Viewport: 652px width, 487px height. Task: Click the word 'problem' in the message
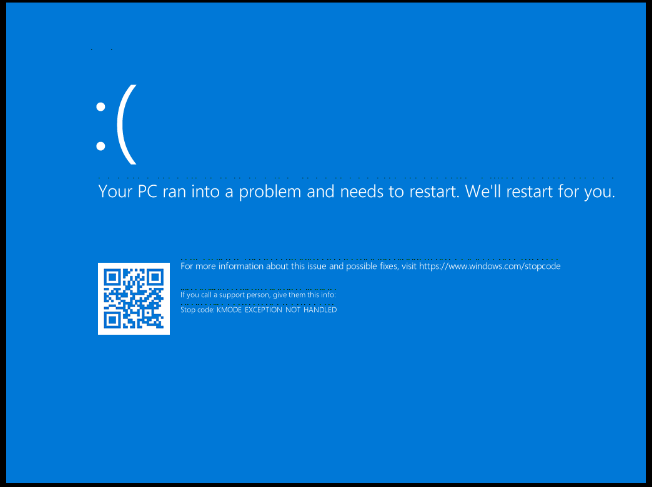pyautogui.click(x=270, y=192)
